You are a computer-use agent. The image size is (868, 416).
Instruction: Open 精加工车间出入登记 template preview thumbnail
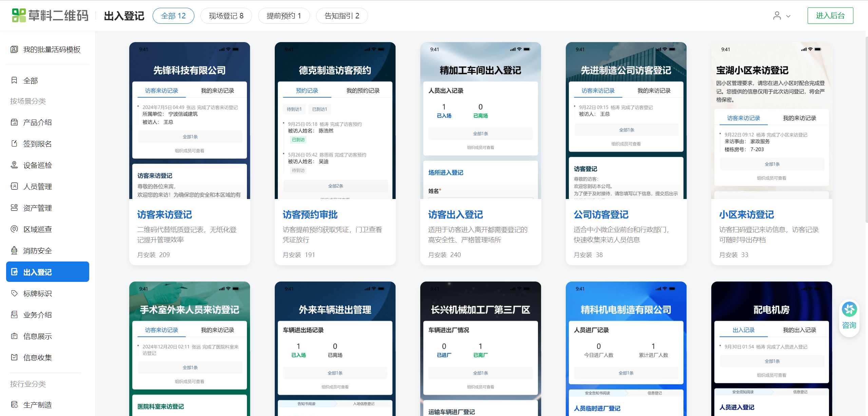click(x=480, y=121)
